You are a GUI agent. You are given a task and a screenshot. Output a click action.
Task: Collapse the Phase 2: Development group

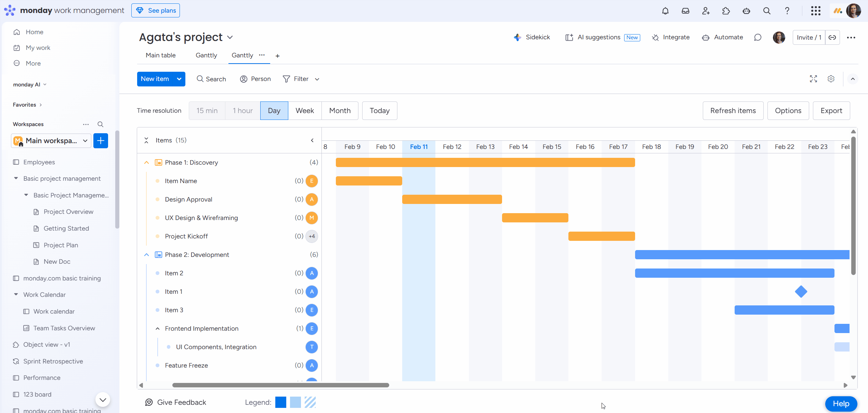(x=146, y=255)
